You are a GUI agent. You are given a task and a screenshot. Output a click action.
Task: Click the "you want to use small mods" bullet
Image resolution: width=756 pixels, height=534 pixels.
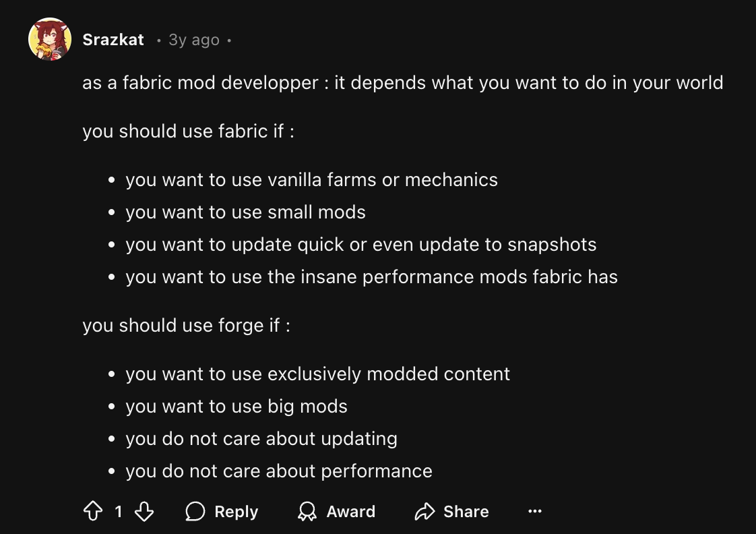pyautogui.click(x=245, y=212)
